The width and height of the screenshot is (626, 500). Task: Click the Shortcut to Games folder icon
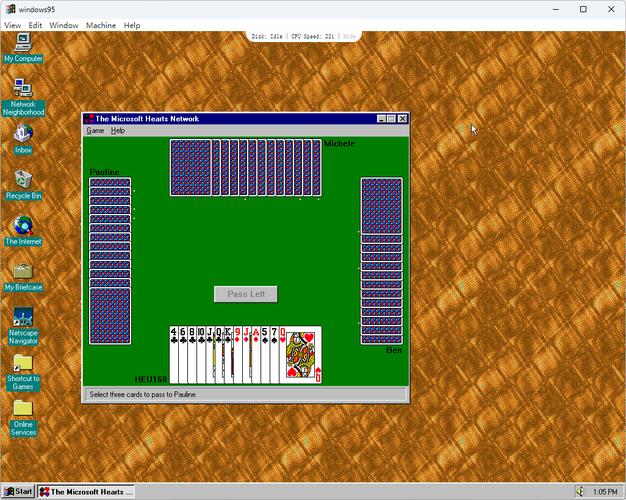tap(23, 372)
